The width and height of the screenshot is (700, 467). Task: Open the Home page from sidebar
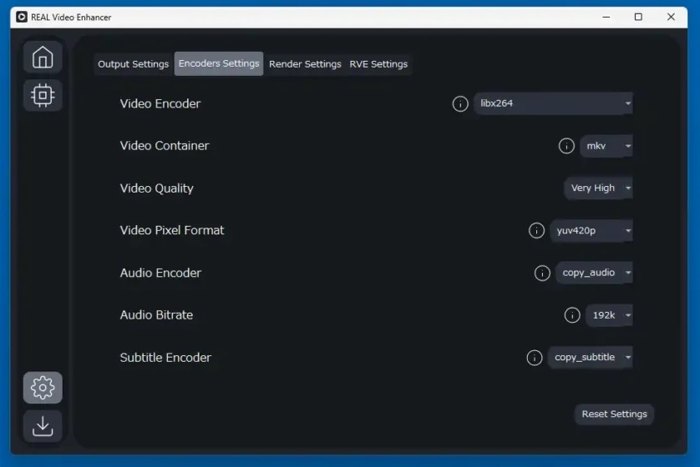pos(42,57)
